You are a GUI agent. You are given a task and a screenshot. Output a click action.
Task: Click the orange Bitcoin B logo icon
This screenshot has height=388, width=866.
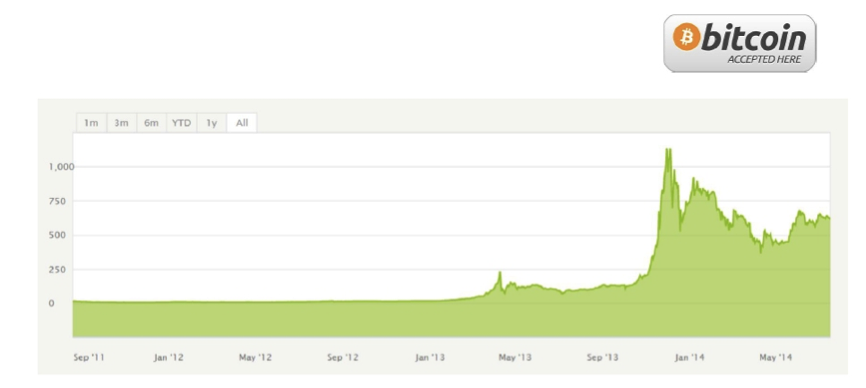pos(687,37)
